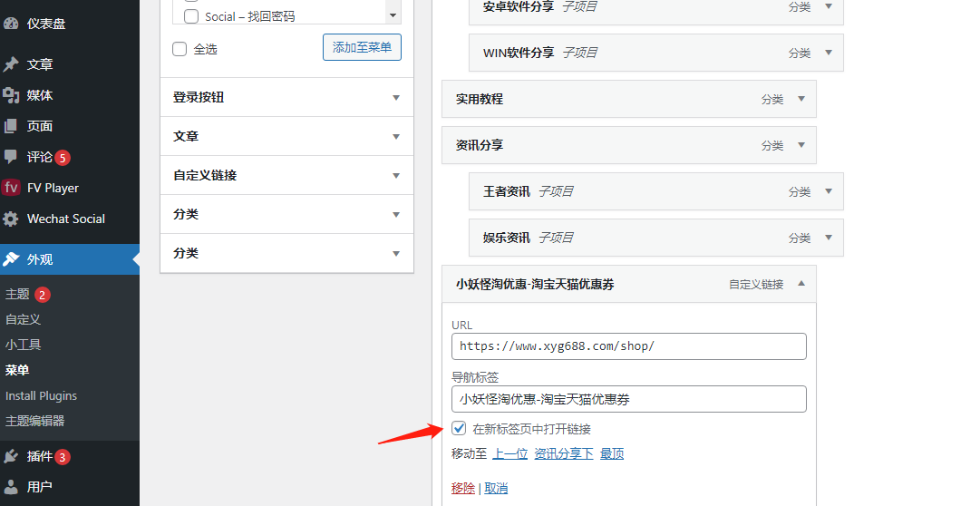Click the Pages icon in sidebar

(x=11, y=126)
